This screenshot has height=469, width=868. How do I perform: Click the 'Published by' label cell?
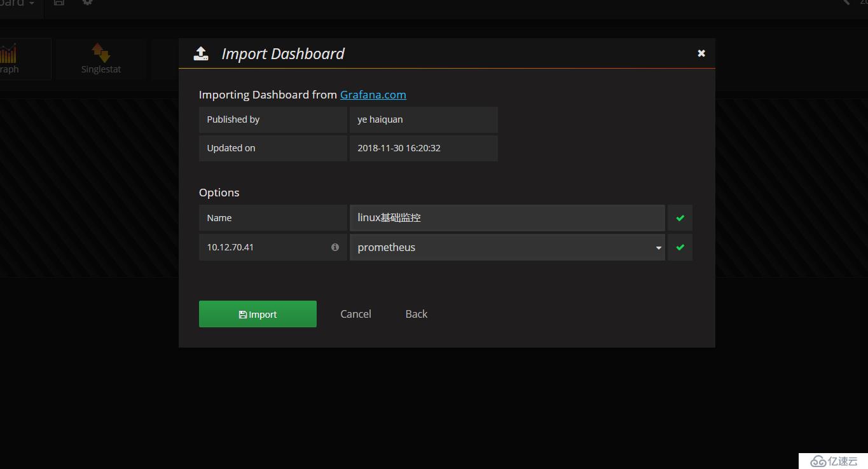coord(273,119)
